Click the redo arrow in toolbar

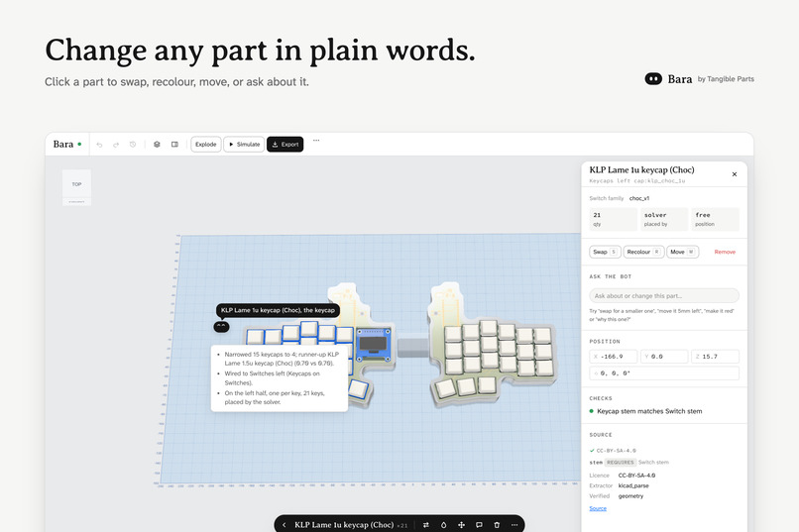click(116, 145)
